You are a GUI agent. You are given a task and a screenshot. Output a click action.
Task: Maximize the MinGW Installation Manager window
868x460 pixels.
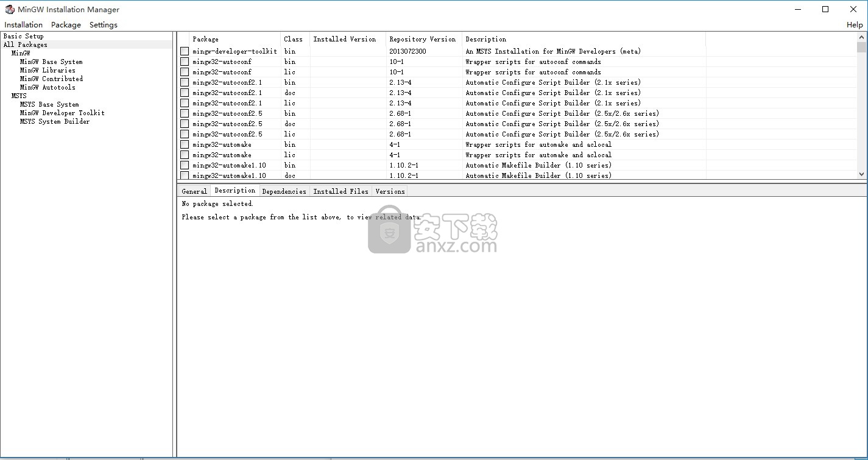(x=825, y=9)
